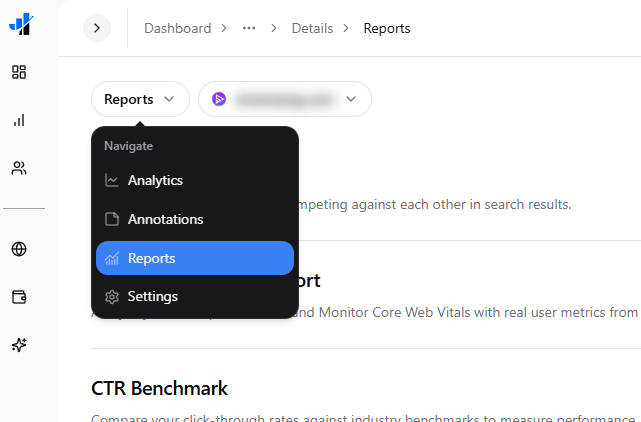Select Analytics in the Navigate menu
641x422 pixels.
click(155, 181)
